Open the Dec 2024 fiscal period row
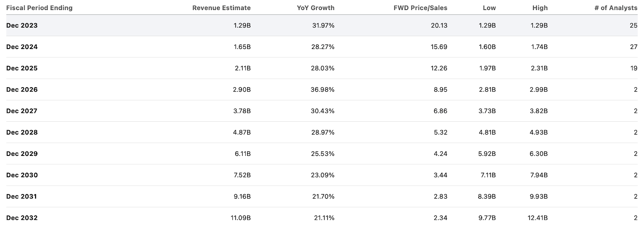Viewport: 644px width, 227px height. (22, 47)
